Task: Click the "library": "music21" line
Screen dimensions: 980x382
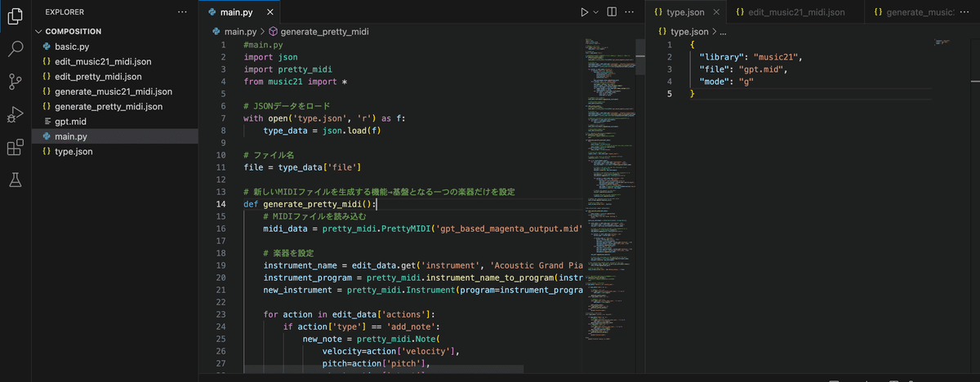Action: [x=751, y=57]
